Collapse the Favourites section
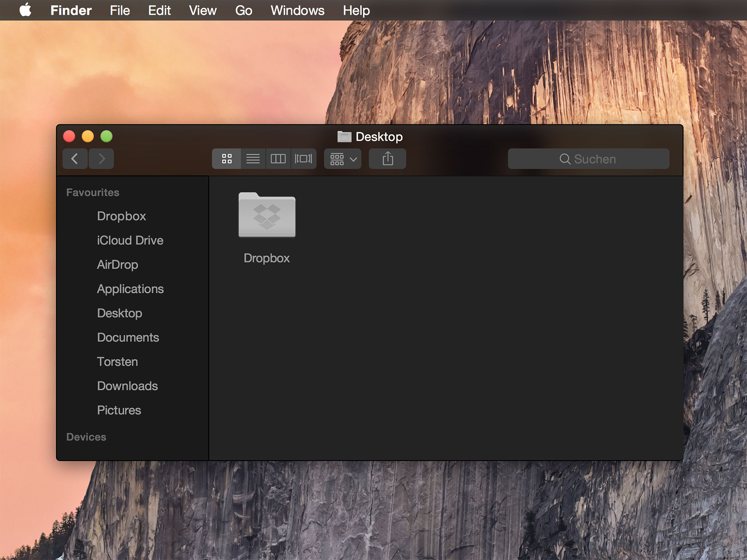 92,192
